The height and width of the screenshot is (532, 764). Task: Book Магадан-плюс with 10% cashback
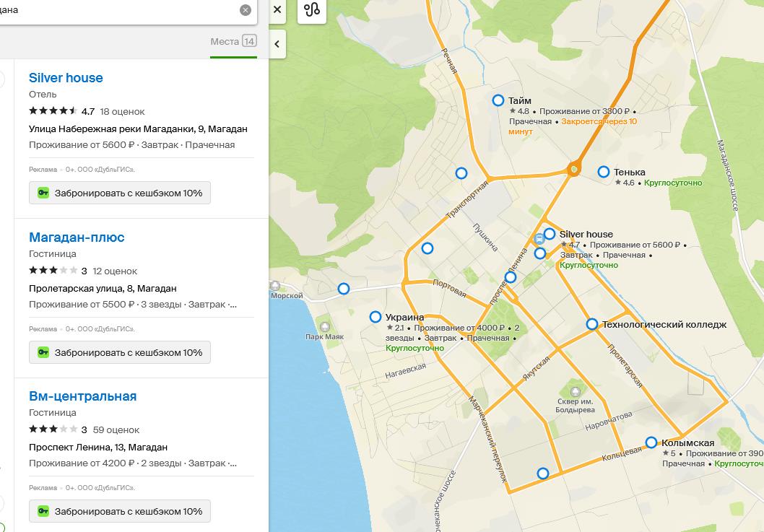120,352
